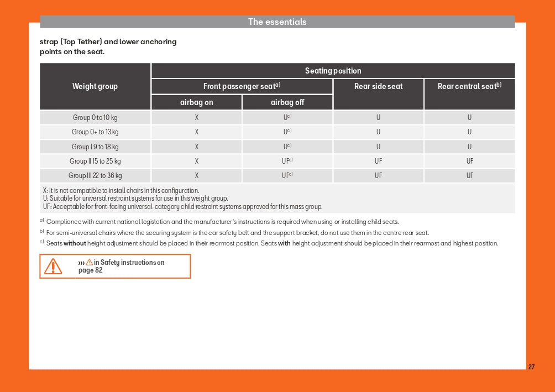Select the 'Weight group' column header

(x=95, y=86)
